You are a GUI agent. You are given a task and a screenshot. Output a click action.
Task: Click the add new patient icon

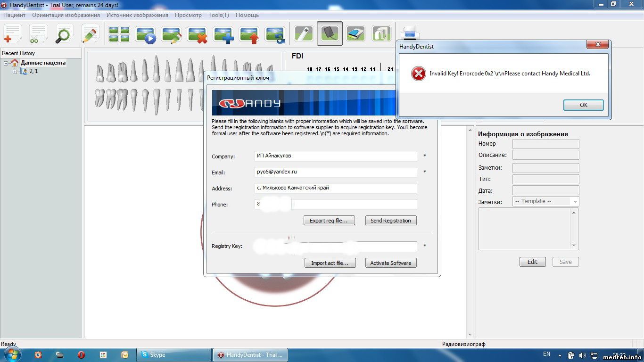(x=13, y=34)
